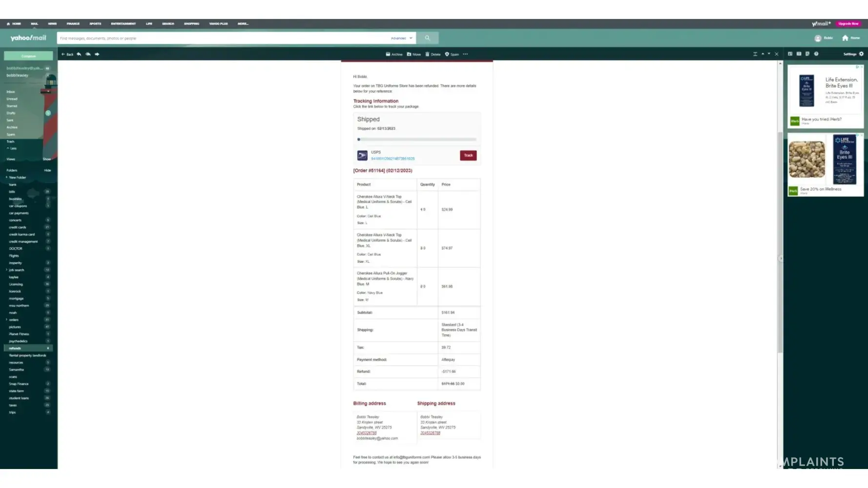Open the Sports tab
The image size is (868, 488).
[95, 23]
